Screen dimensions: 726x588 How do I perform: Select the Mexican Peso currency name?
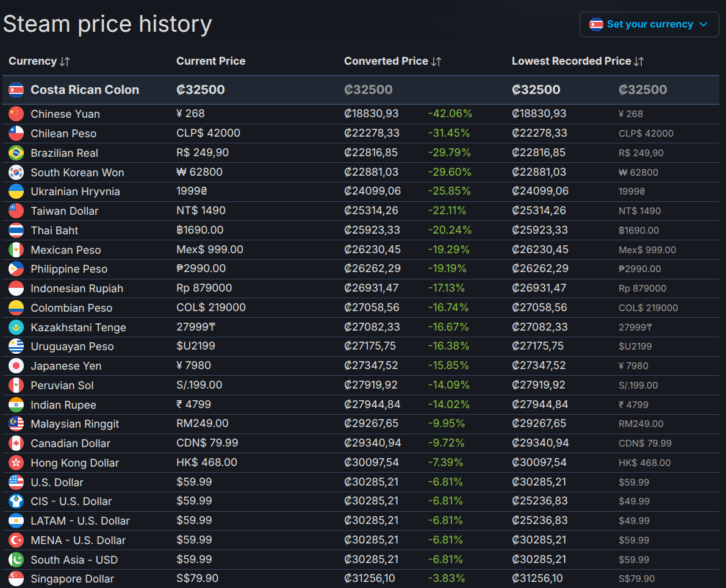[66, 249]
